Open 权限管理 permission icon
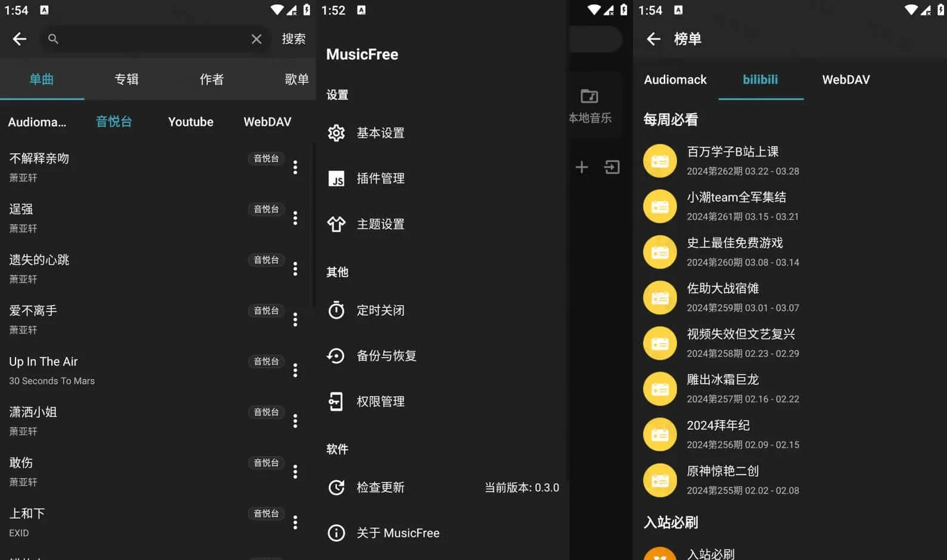947x560 pixels. pyautogui.click(x=336, y=402)
